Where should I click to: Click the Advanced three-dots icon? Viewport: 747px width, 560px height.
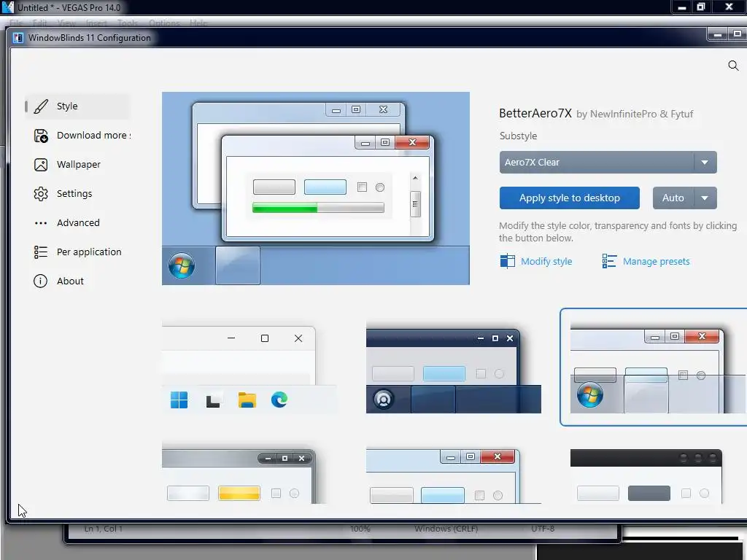point(41,223)
